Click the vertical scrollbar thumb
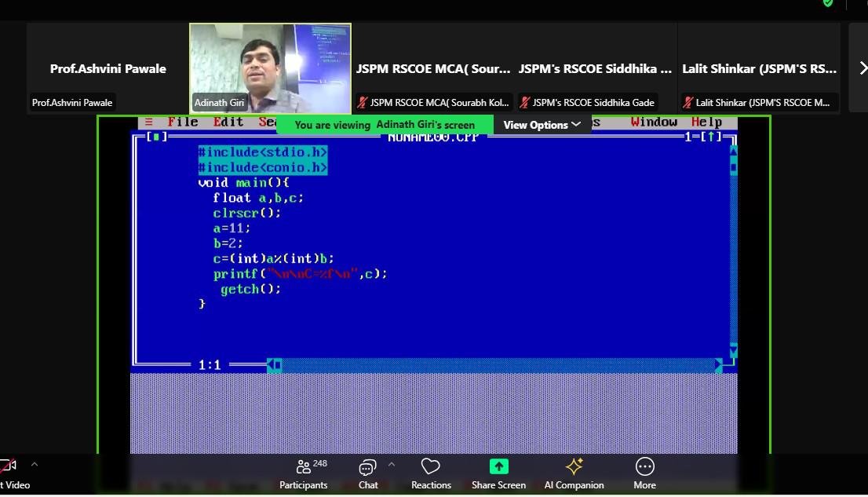This screenshot has height=497, width=868. click(734, 166)
